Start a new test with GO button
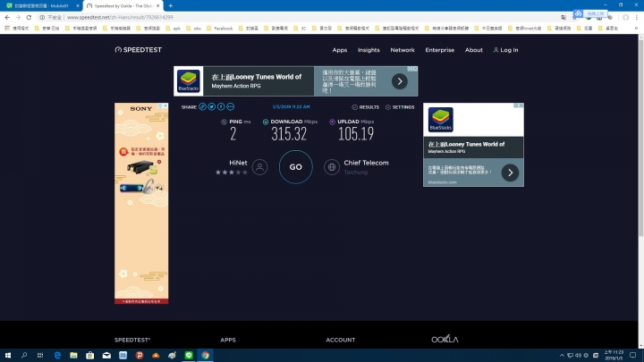This screenshot has width=644, height=362. pos(296,167)
